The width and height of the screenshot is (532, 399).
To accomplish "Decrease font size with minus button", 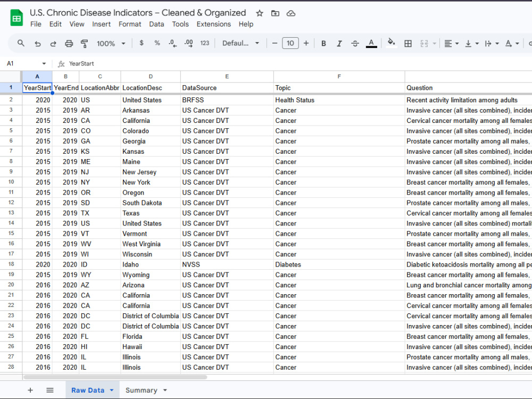I will 275,43.
